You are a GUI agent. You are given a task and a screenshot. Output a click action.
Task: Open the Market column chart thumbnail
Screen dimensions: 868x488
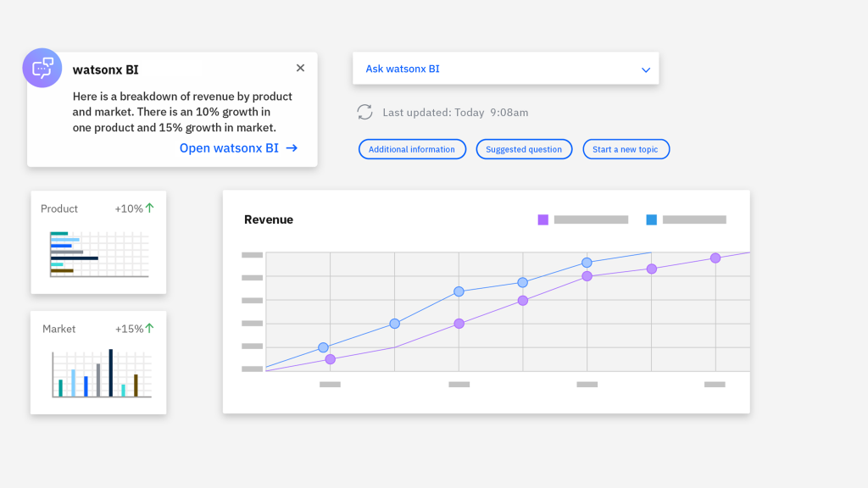pos(100,374)
